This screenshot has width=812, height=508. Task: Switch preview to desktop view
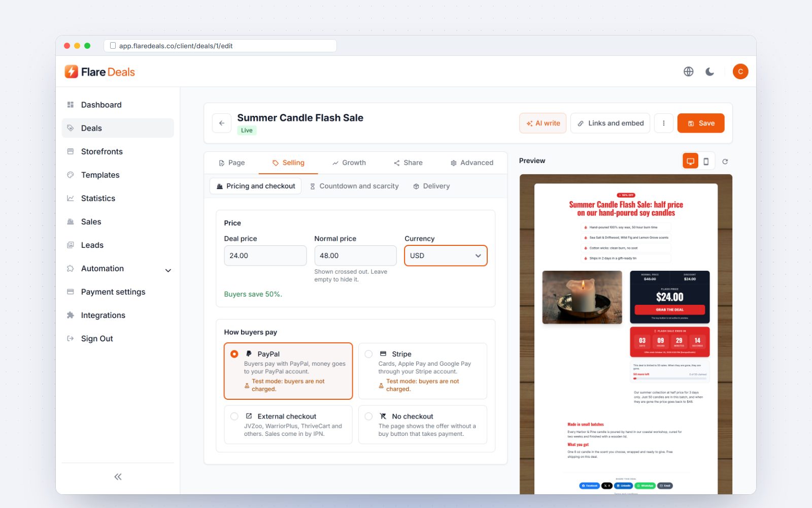pyautogui.click(x=690, y=162)
